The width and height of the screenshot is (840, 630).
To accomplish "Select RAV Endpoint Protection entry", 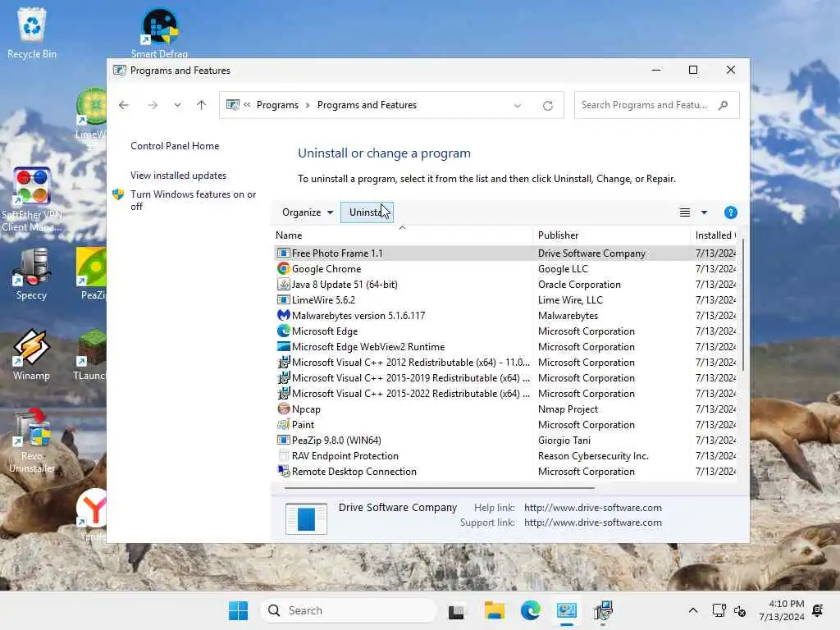I will (x=505, y=456).
